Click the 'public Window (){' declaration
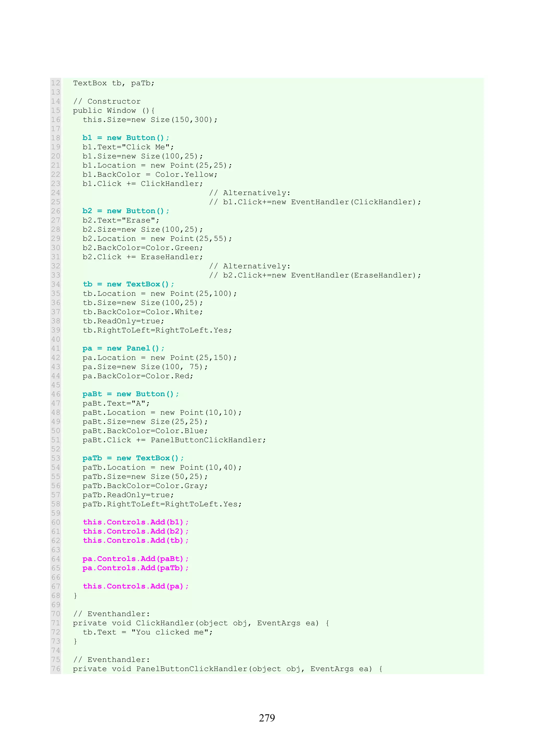Screen dimensions: 534x756 click(x=114, y=111)
